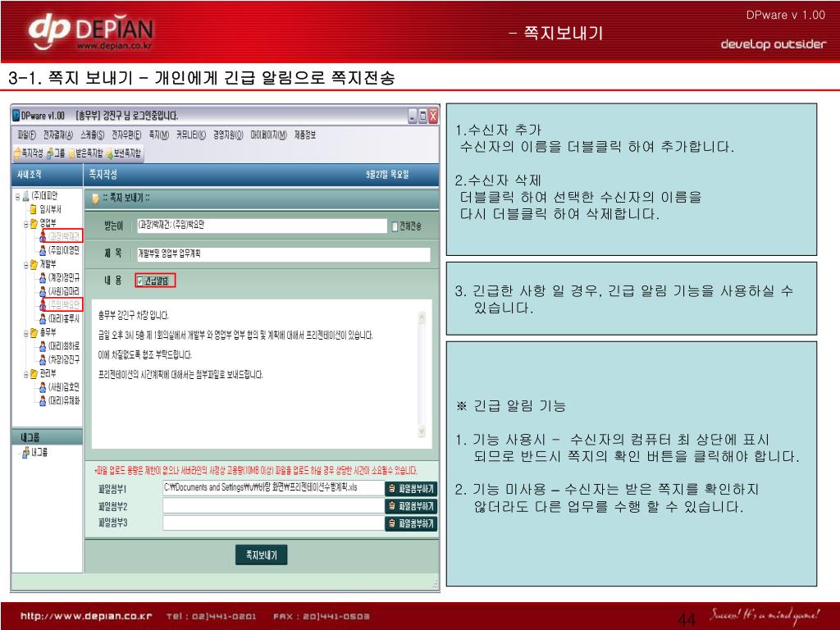Close the DPware window
This screenshot has width=840, height=630.
coord(433,116)
